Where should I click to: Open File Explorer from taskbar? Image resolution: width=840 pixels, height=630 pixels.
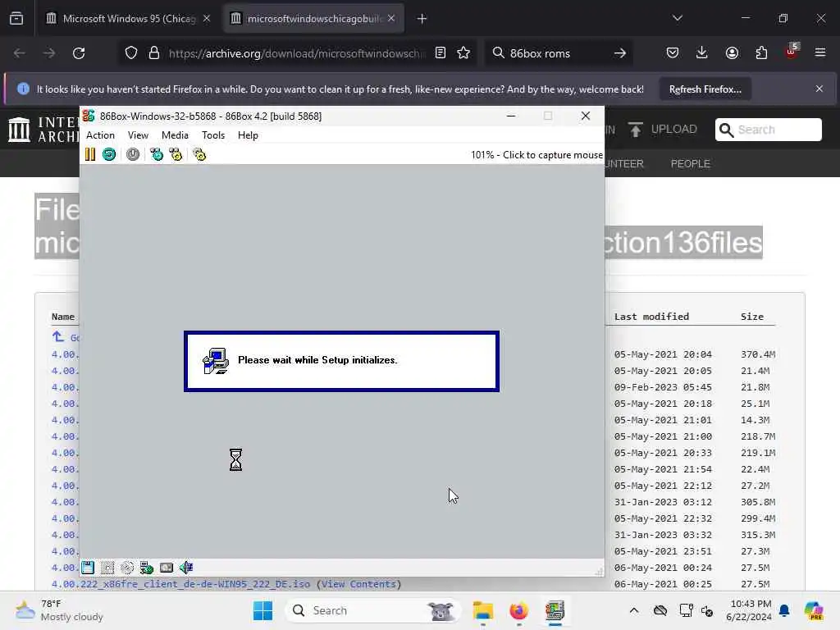(x=482, y=610)
